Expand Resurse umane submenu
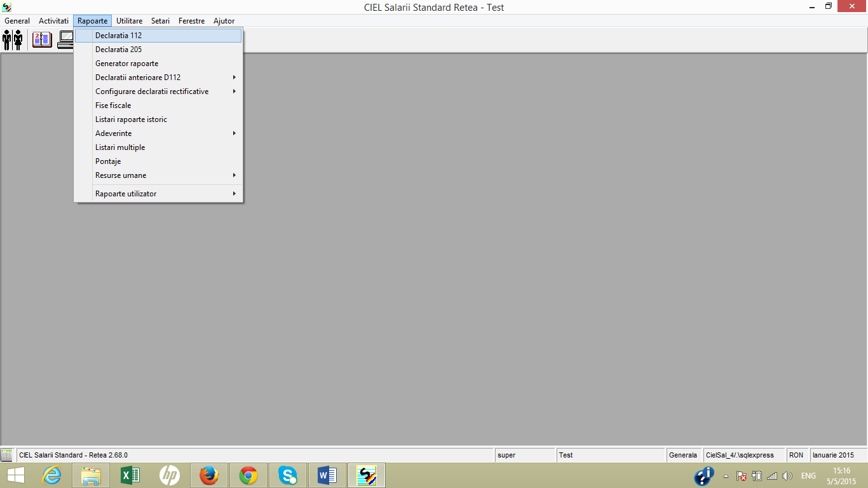Viewport: 868px width, 488px height. coord(158,175)
